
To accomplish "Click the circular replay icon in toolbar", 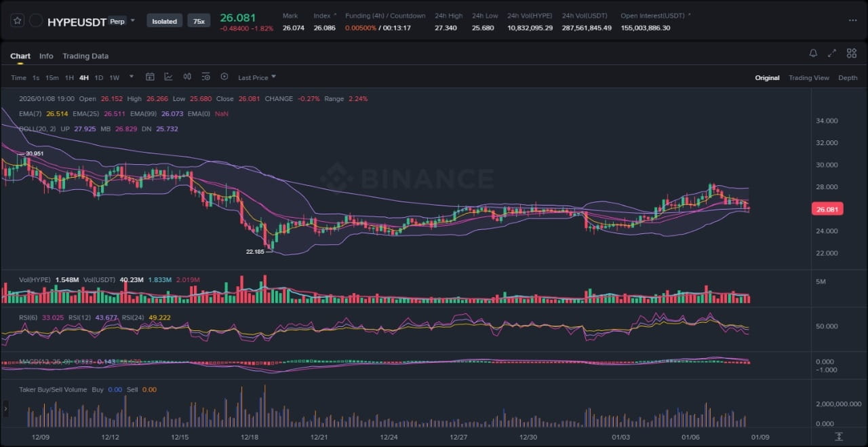I will pos(224,77).
